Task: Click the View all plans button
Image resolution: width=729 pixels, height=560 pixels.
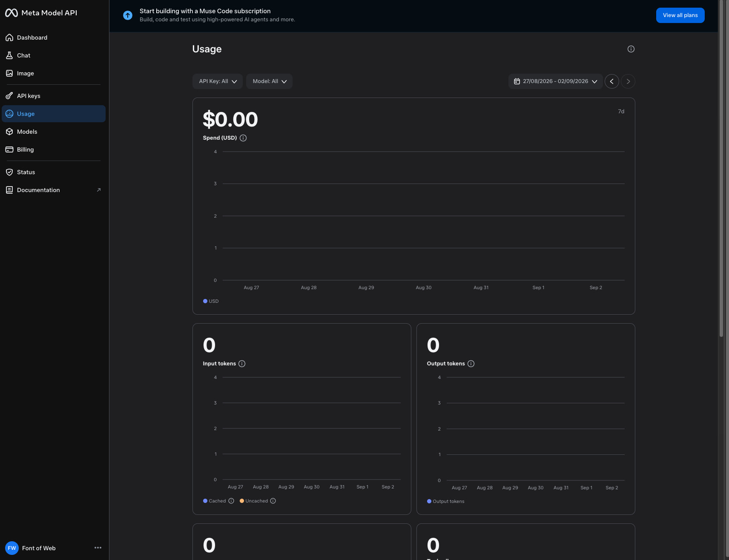Action: [x=680, y=15]
